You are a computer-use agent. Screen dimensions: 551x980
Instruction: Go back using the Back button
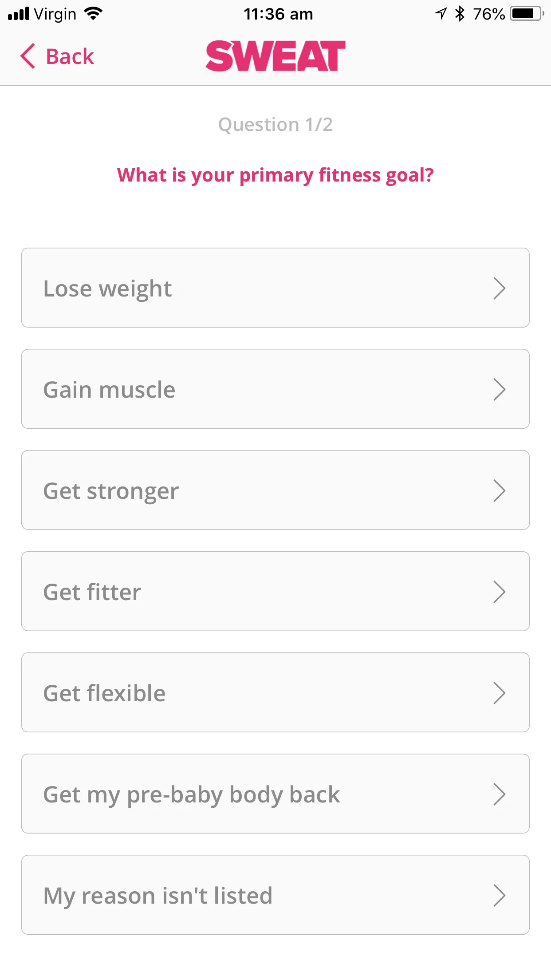click(70, 57)
